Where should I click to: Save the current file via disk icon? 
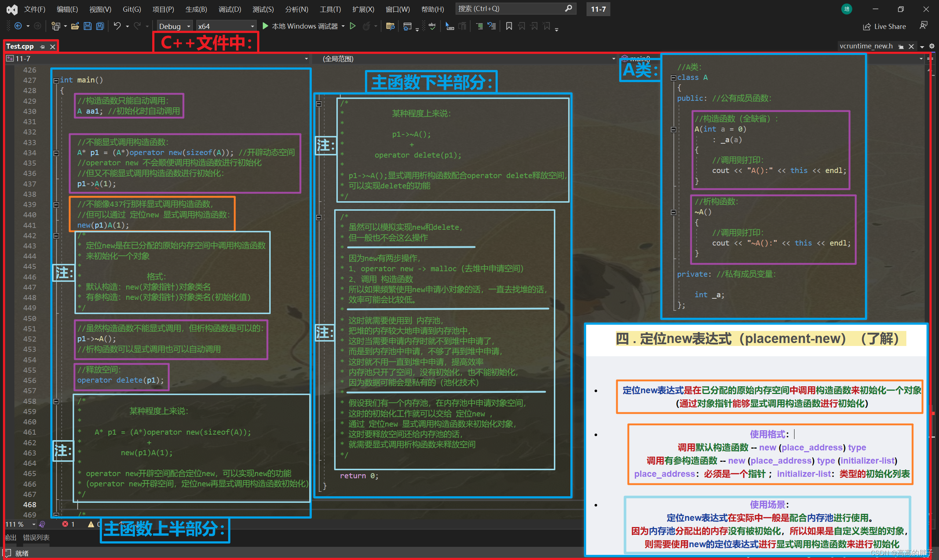tap(88, 26)
